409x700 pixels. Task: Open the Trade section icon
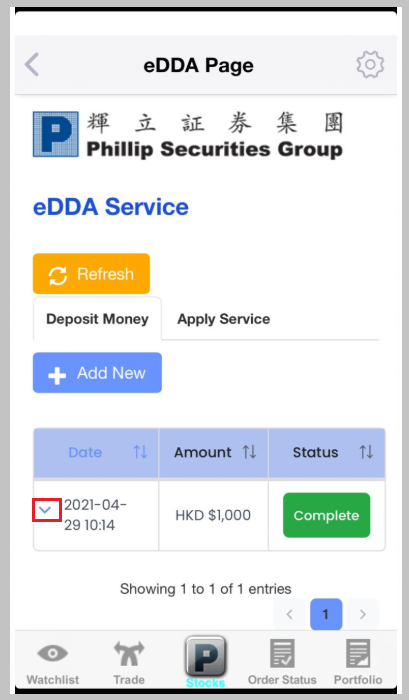coord(129,654)
